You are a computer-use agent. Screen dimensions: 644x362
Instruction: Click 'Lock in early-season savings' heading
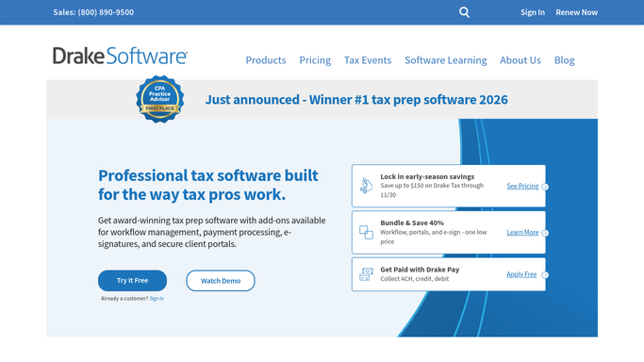pos(427,176)
